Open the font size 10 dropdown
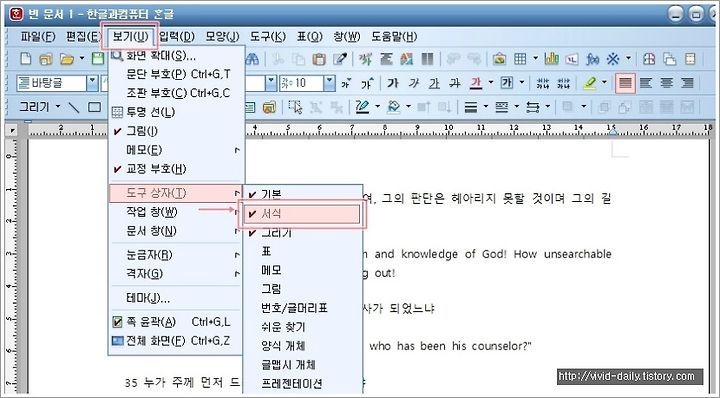720x398 pixels. click(329, 83)
